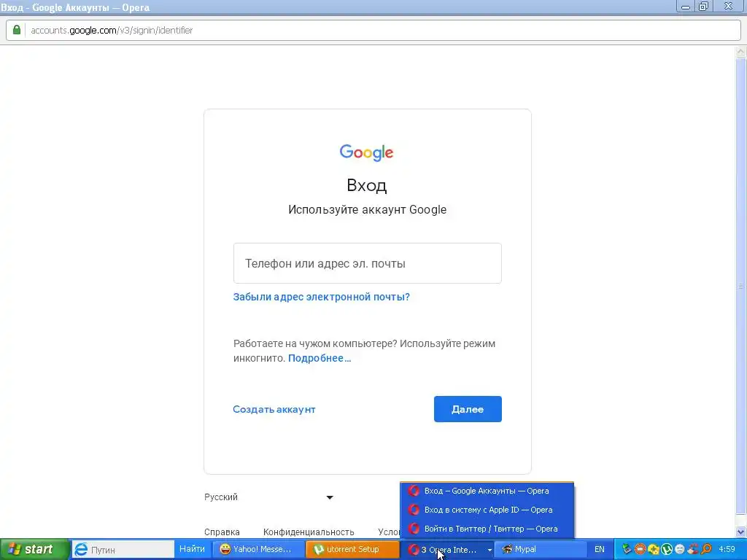Click the address bar URL accounts.google.com
This screenshot has height=560, width=747.
pos(112,31)
